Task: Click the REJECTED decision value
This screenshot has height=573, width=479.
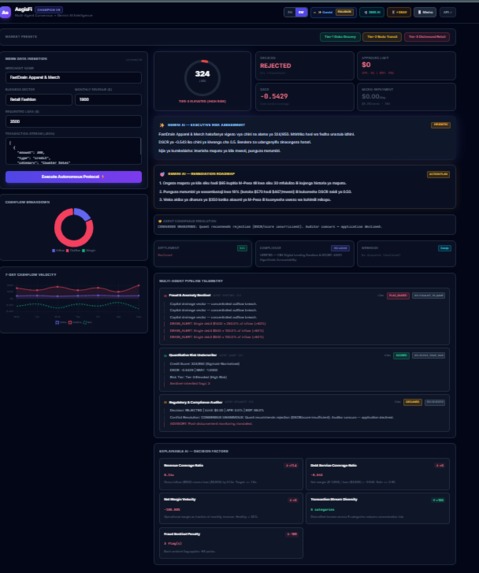Action: pyautogui.click(x=275, y=66)
